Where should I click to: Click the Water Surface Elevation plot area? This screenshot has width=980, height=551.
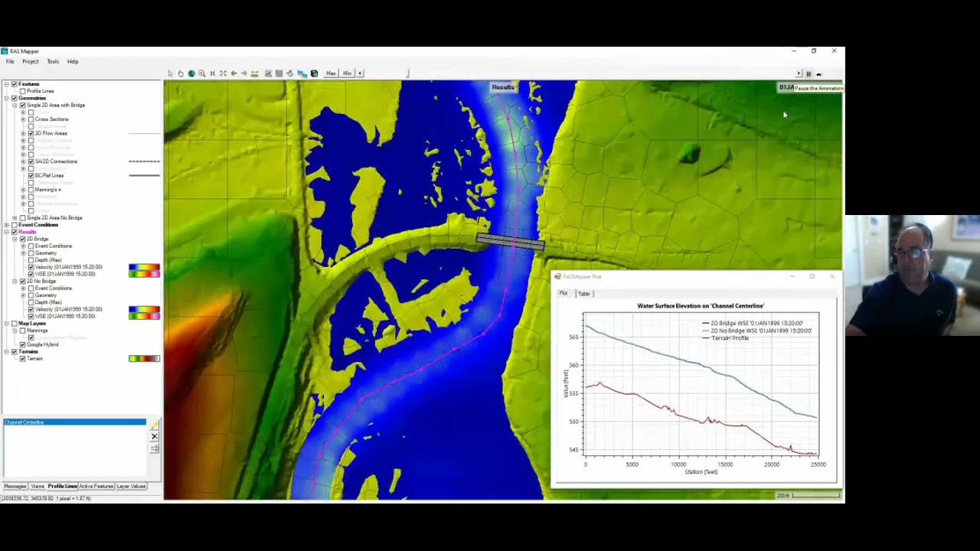point(701,385)
